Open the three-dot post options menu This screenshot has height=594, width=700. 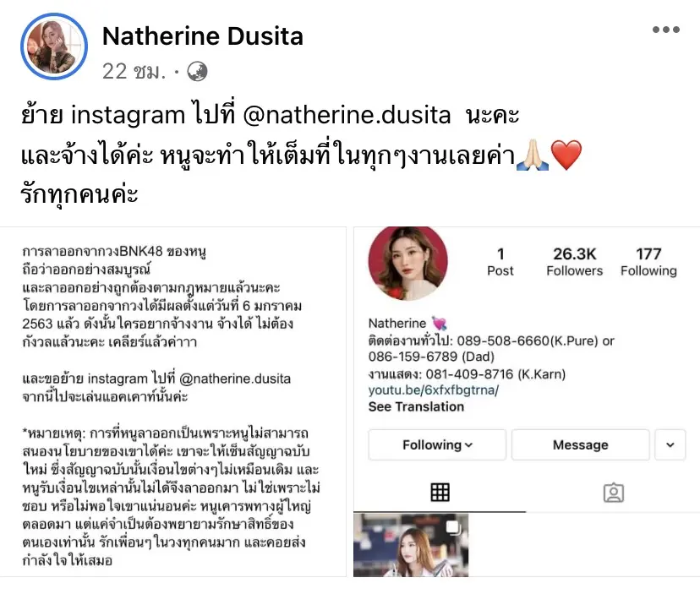665,30
